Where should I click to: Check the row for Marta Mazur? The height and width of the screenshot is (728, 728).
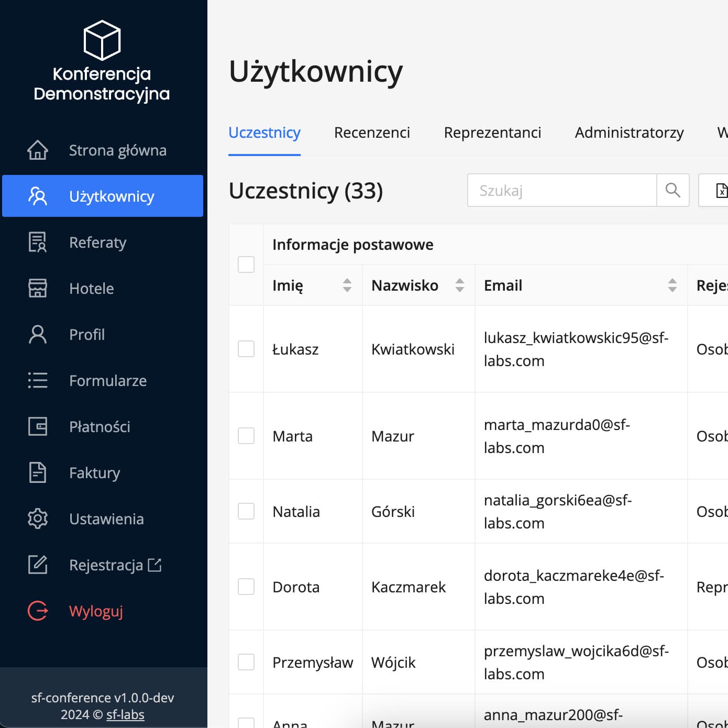click(x=246, y=436)
